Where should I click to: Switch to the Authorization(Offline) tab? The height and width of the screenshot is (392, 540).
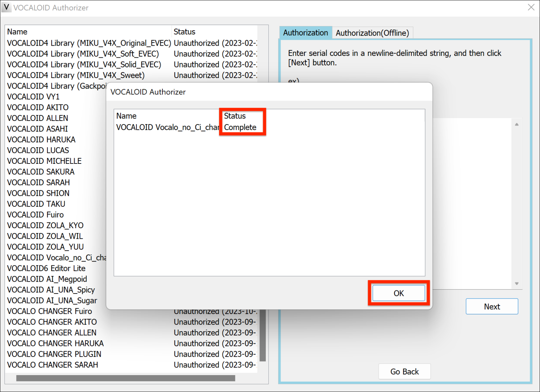click(373, 33)
